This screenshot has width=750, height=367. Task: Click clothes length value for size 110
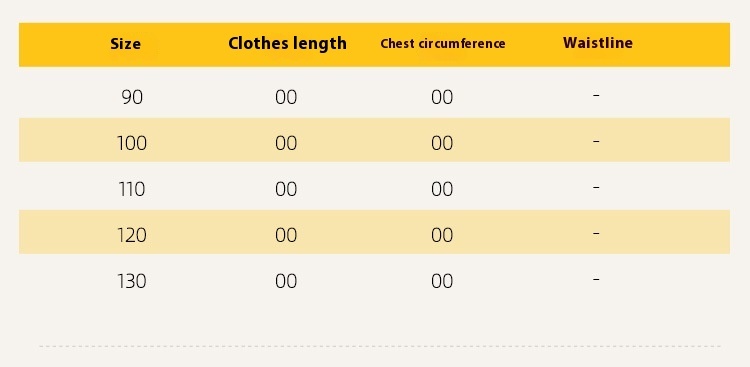(286, 189)
